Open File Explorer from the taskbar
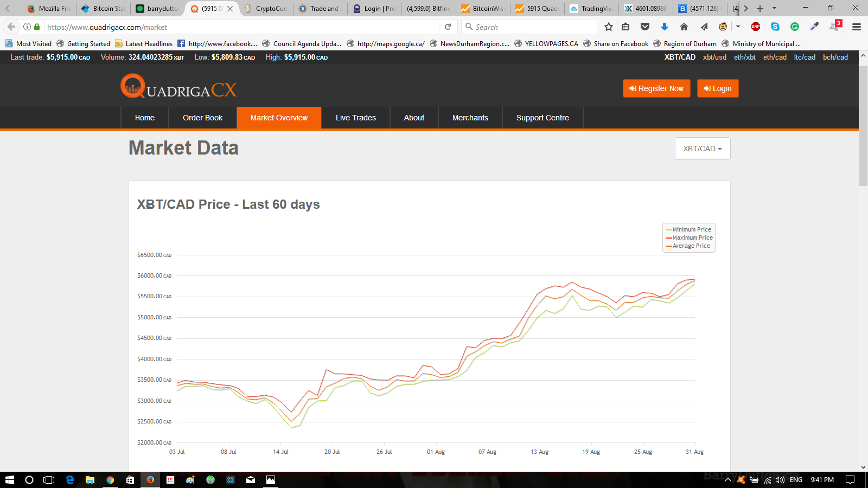 click(90, 479)
